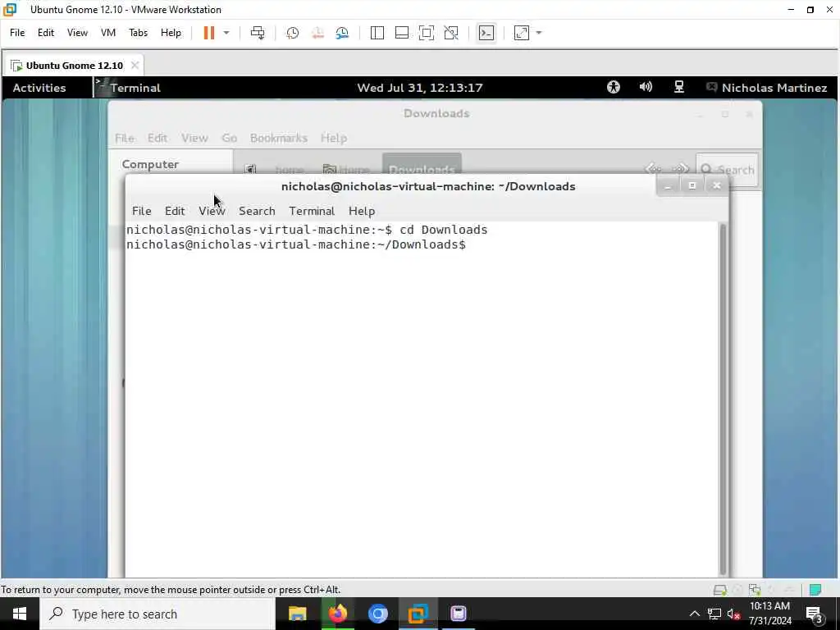This screenshot has height=630, width=840.
Task: Click the stretch guest display icon
Action: tap(521, 33)
